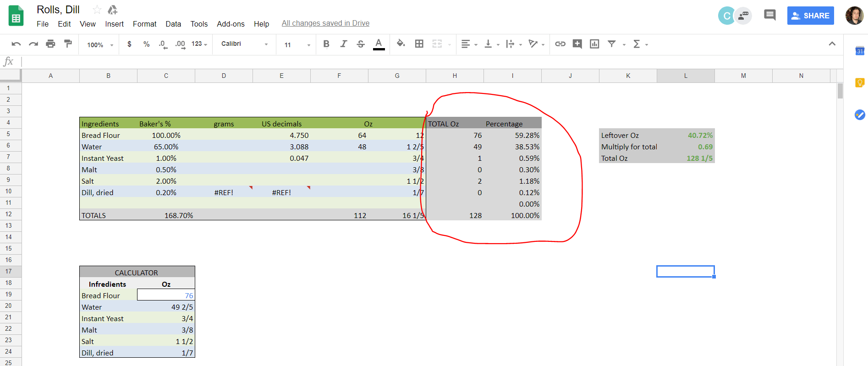Star the Rolls, Dill document

click(97, 10)
